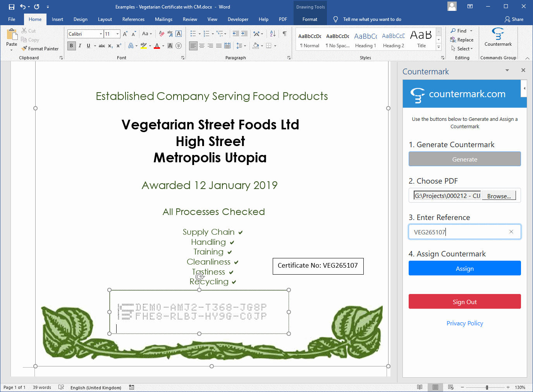Apply the red Font Color icon
The height and width of the screenshot is (392, 533).
156,46
